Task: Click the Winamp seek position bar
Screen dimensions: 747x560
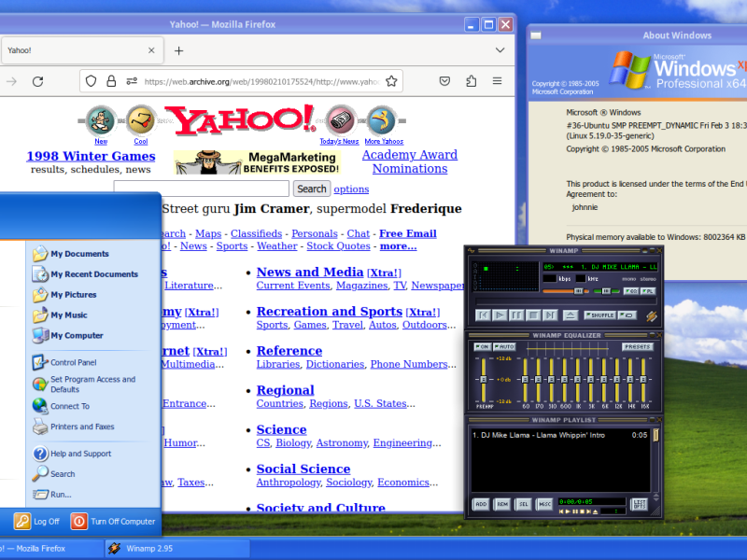Action: 566,301
